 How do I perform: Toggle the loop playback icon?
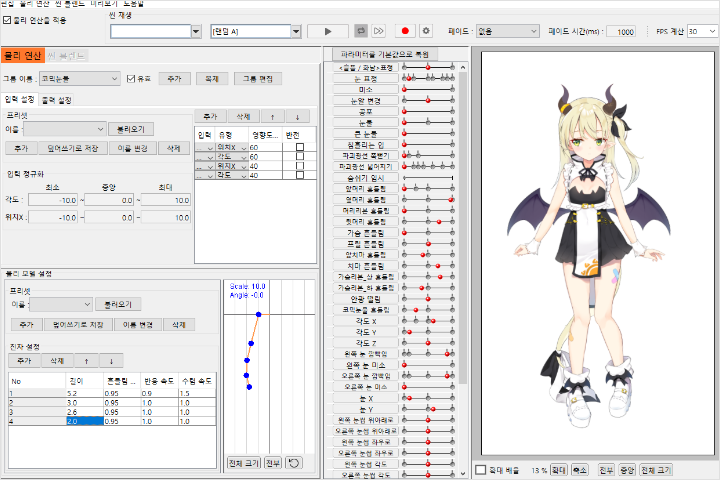tap(361, 31)
